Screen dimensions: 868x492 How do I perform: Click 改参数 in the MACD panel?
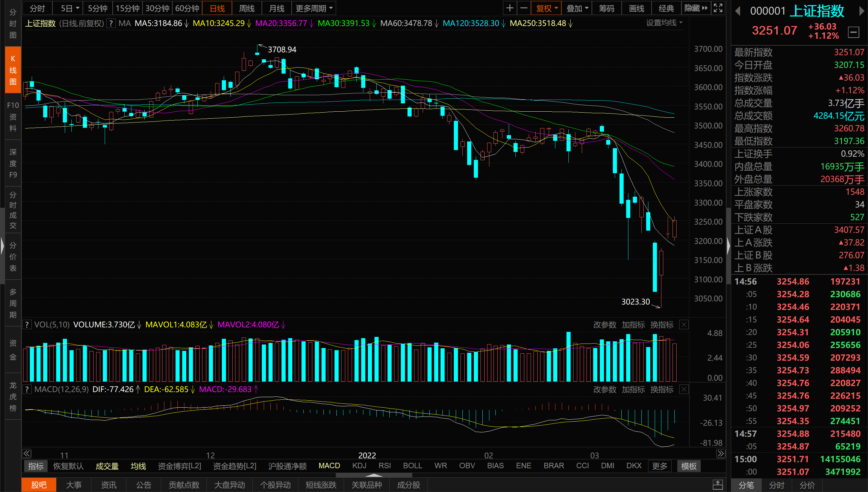click(604, 389)
